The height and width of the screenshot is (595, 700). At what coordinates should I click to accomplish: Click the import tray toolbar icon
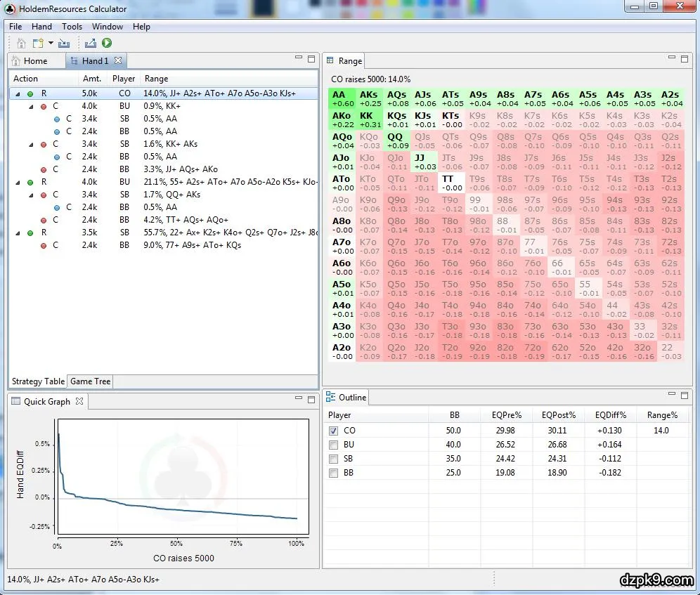click(64, 44)
